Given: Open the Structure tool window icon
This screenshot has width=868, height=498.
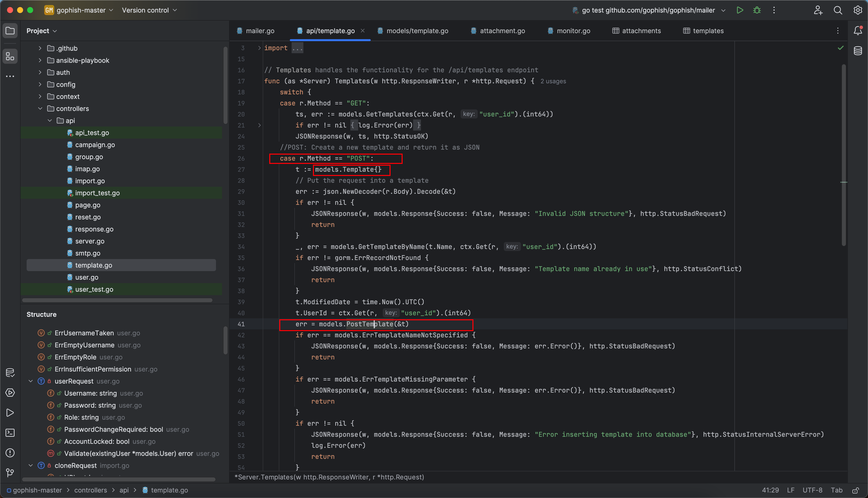Looking at the screenshot, I should 10,56.
